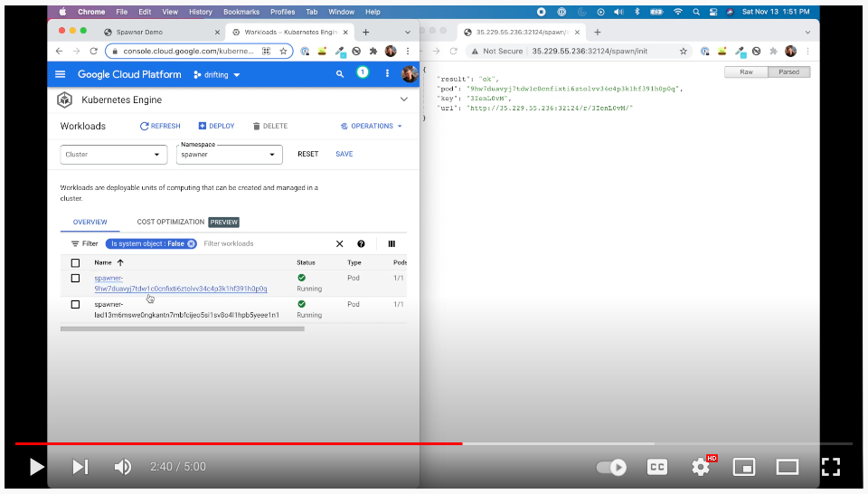
Task: Open the GCP account avatar
Action: (x=409, y=73)
